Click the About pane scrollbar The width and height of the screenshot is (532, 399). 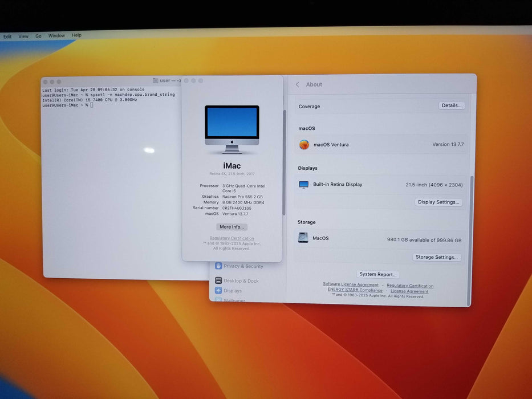point(471,241)
